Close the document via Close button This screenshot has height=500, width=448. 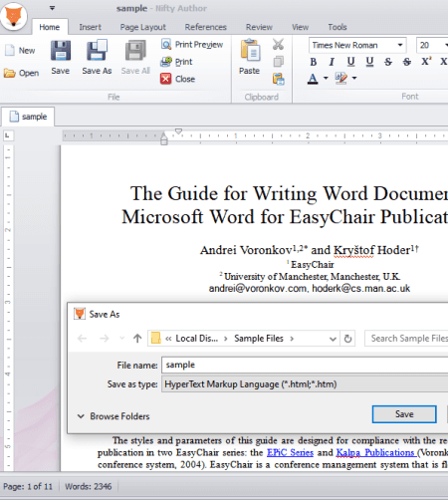[178, 79]
